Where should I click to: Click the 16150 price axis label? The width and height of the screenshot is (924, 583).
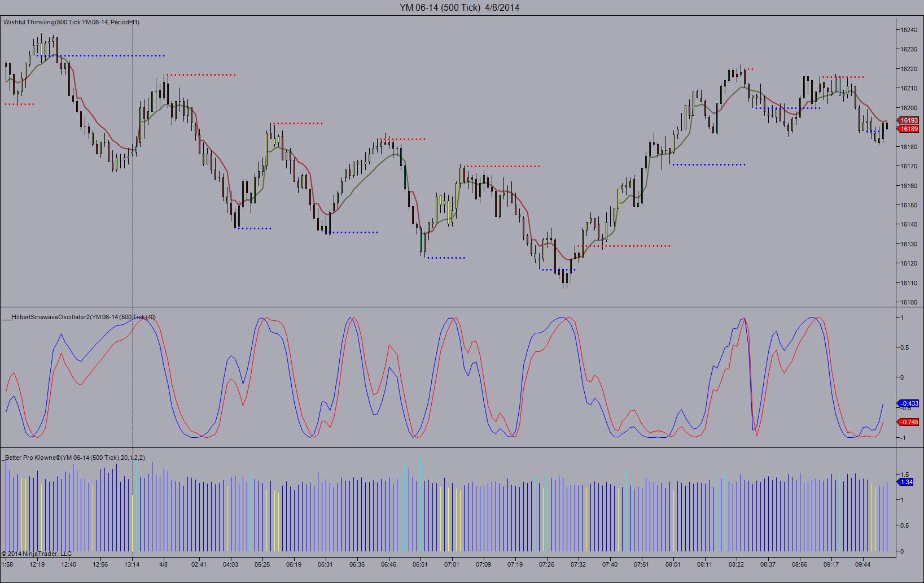pos(909,205)
